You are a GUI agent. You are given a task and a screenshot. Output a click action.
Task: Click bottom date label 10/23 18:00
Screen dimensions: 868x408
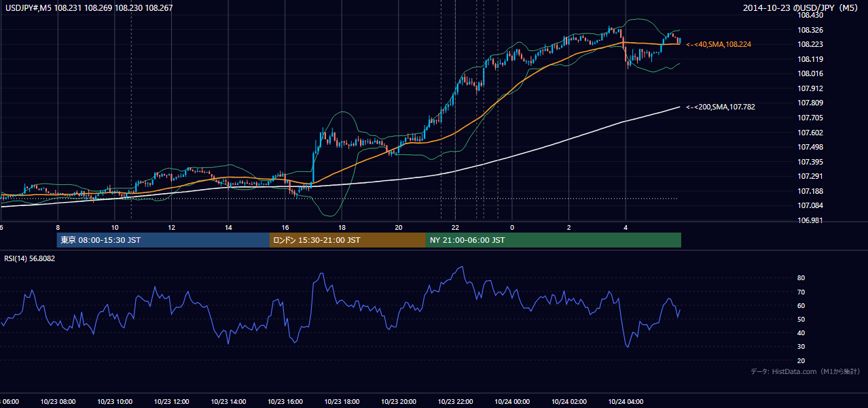click(342, 402)
